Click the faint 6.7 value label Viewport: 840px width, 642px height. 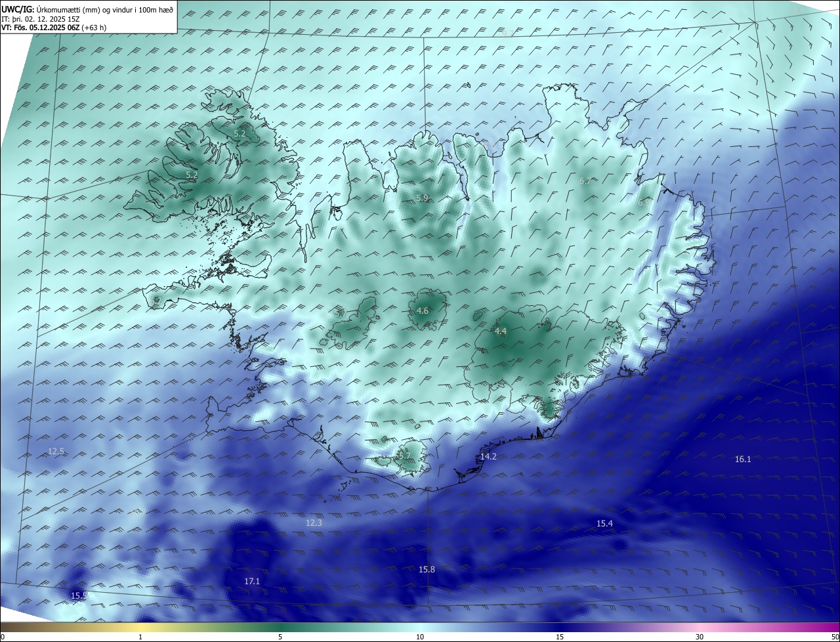[585, 181]
